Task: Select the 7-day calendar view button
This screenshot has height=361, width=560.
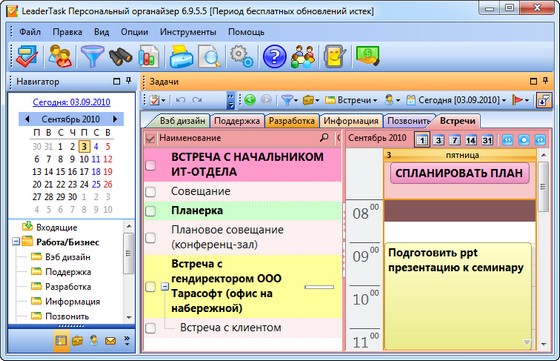Action: click(x=454, y=140)
